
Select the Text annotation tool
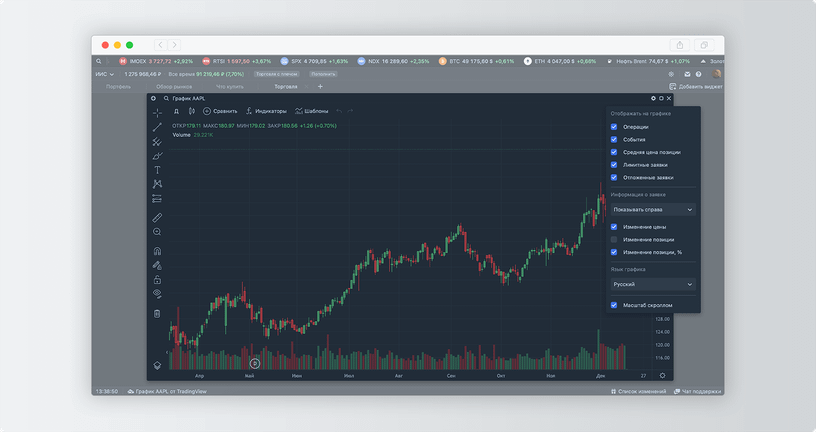click(157, 170)
